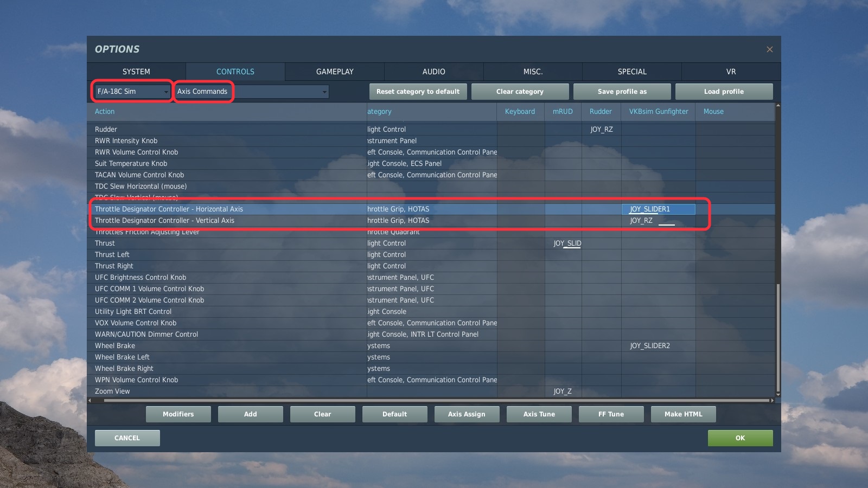Image resolution: width=868 pixels, height=488 pixels.
Task: Click the Keyboard column header
Action: coord(520,112)
